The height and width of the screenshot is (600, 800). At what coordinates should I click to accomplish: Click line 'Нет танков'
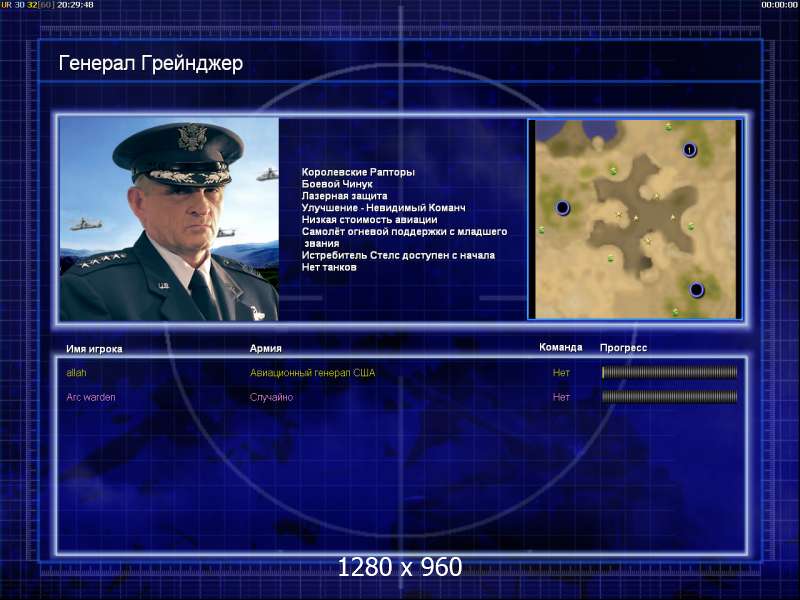[329, 267]
